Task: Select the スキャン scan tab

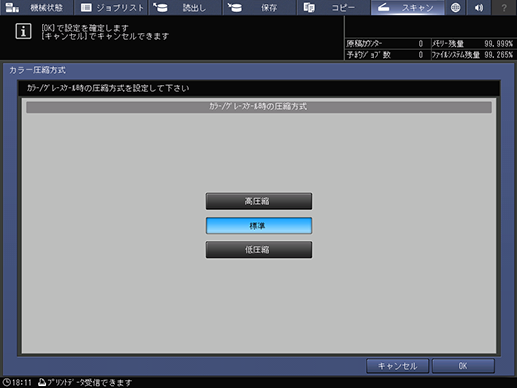Action: (x=407, y=7)
